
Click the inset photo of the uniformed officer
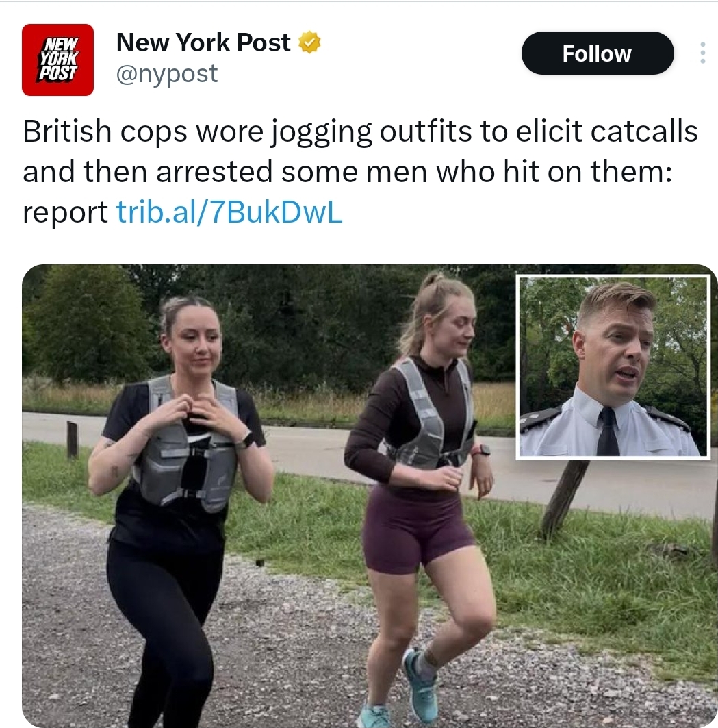point(613,366)
